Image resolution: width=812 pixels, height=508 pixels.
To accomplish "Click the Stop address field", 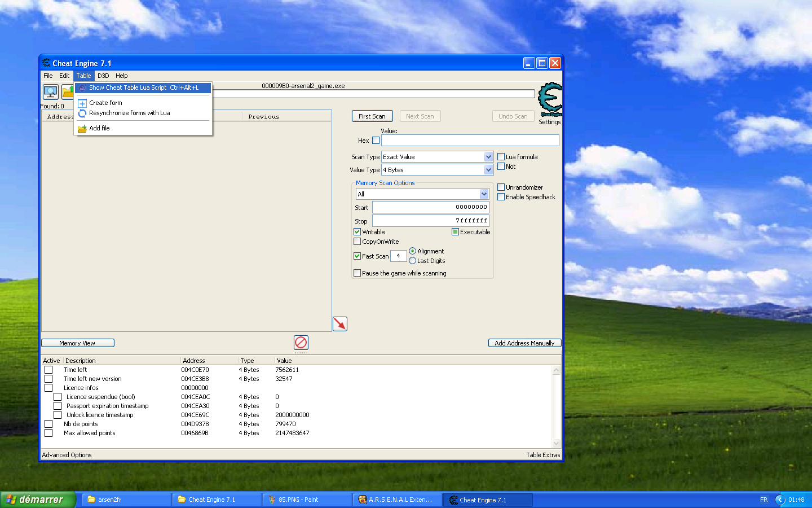I will [431, 221].
